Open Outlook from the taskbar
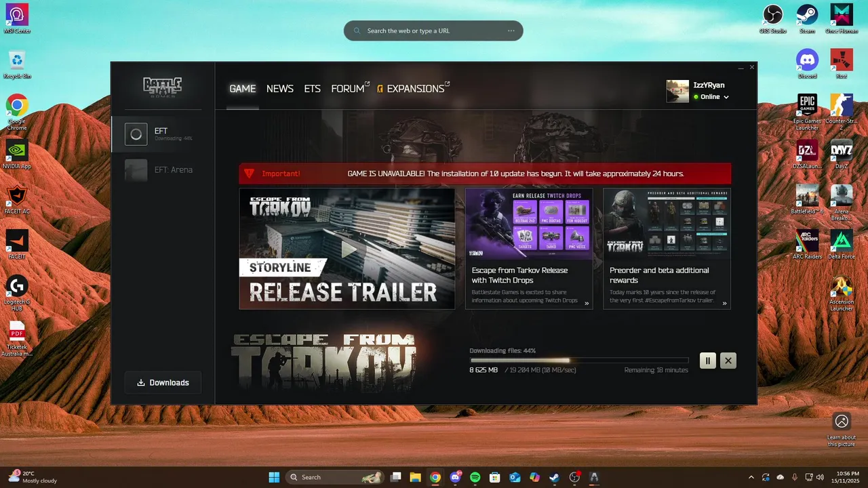 click(x=515, y=477)
